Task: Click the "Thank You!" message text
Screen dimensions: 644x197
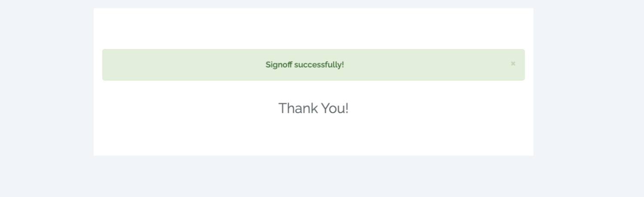Action: [x=313, y=108]
